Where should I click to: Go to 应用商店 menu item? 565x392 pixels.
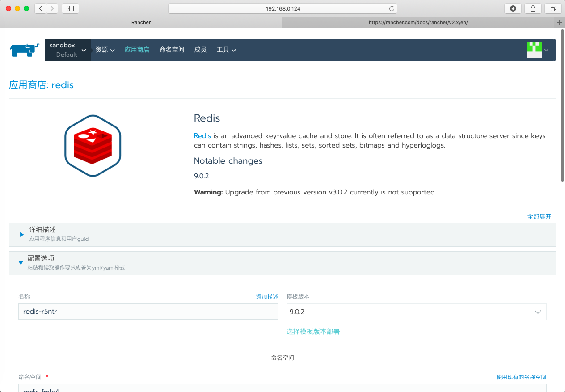click(137, 50)
